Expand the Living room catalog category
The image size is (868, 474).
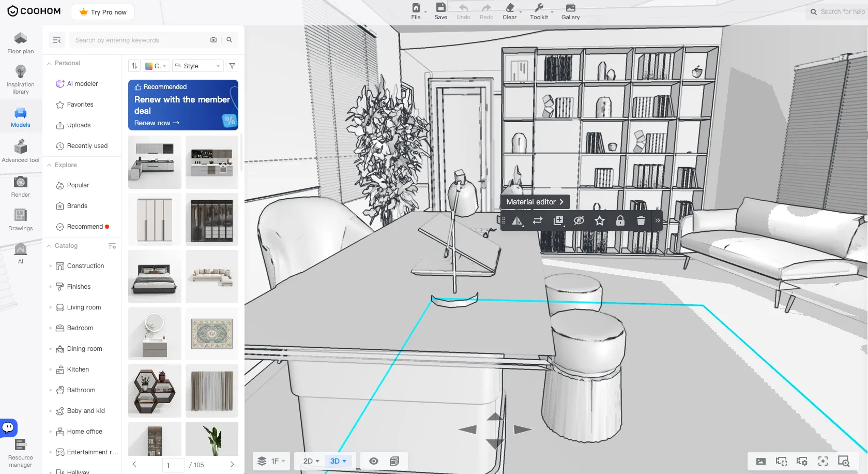tap(84, 307)
